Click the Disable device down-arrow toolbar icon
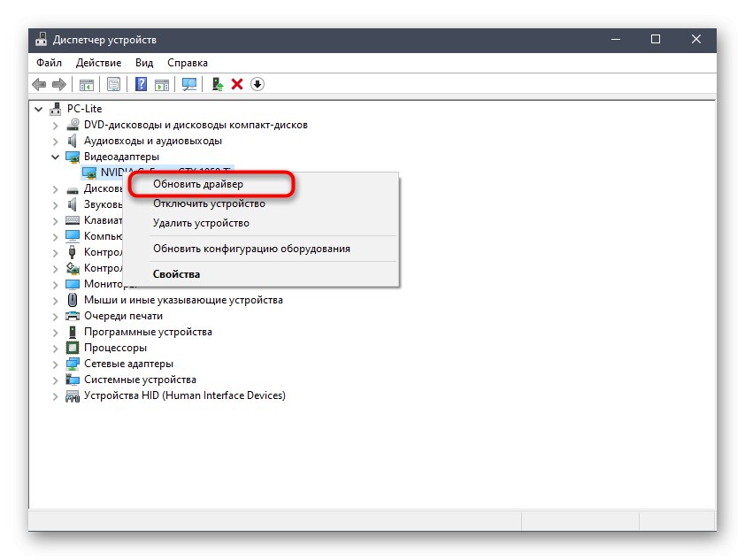Image resolution: width=745 pixels, height=560 pixels. click(x=257, y=83)
